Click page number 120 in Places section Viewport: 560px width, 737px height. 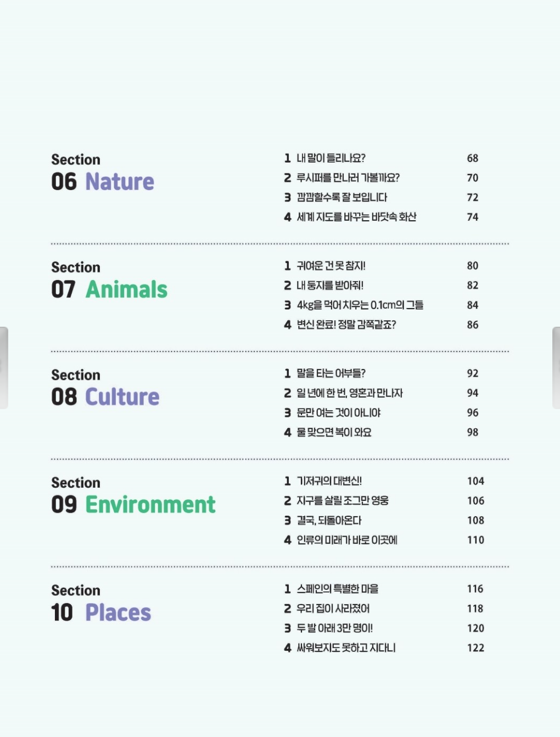(x=475, y=628)
